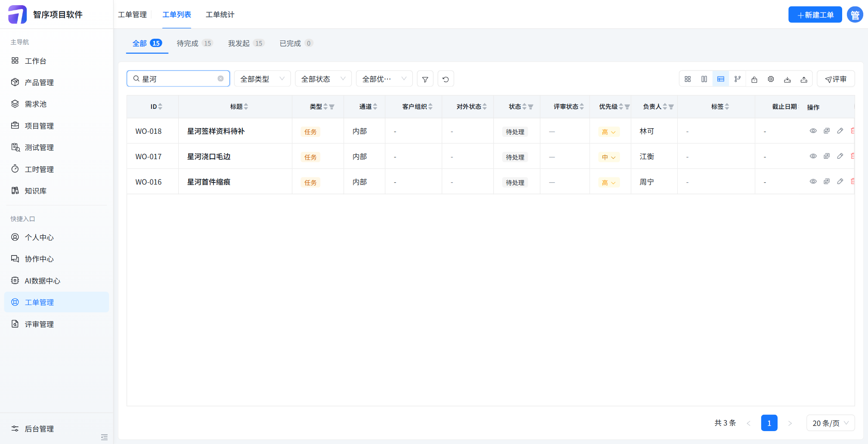Viewport: 868px width, 444px height.
Task: Click the import download icon
Action: [x=787, y=79]
